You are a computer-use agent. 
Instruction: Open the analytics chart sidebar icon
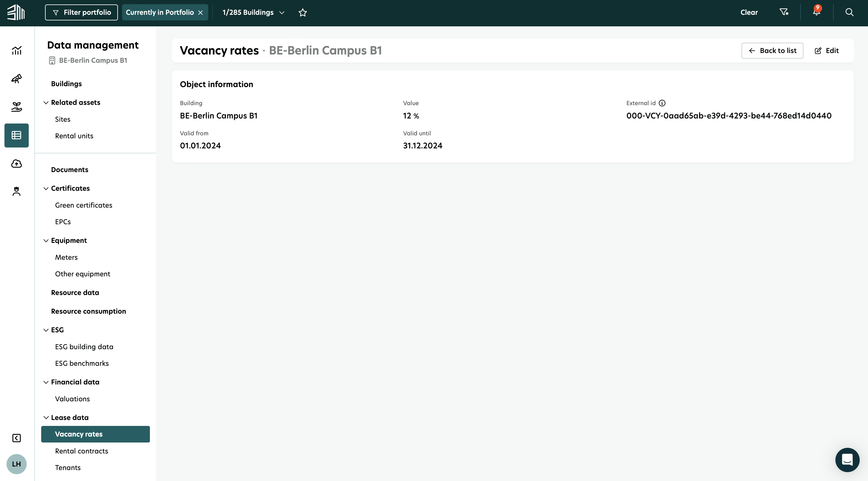[x=17, y=51]
